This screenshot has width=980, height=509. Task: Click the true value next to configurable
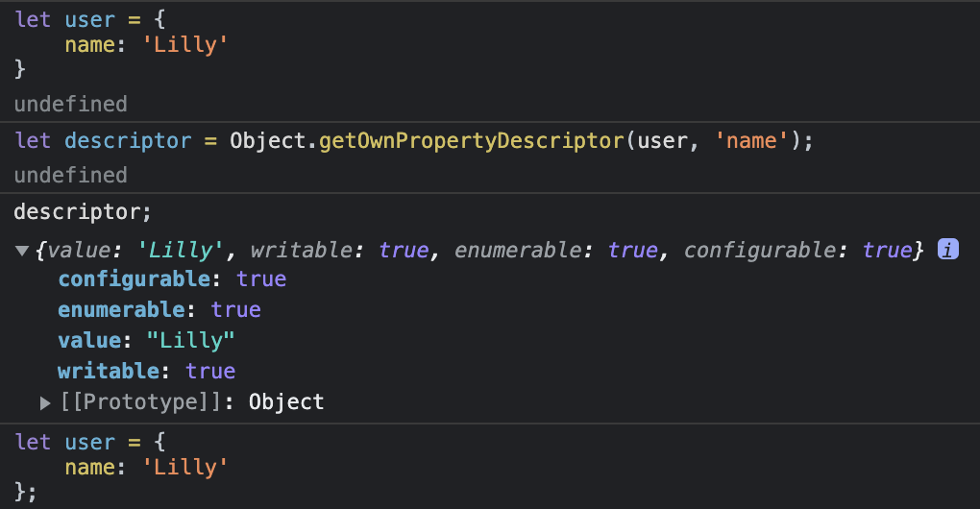[x=261, y=279]
